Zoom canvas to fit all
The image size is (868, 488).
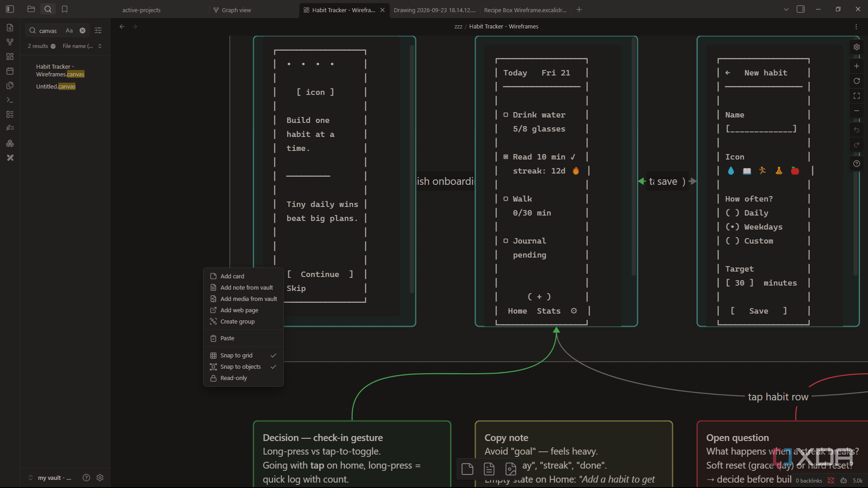tap(857, 96)
